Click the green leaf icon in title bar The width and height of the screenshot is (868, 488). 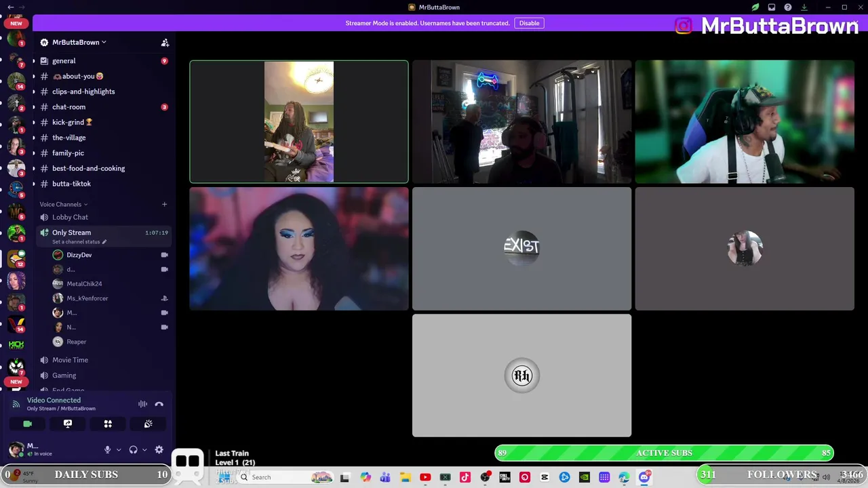pos(755,7)
